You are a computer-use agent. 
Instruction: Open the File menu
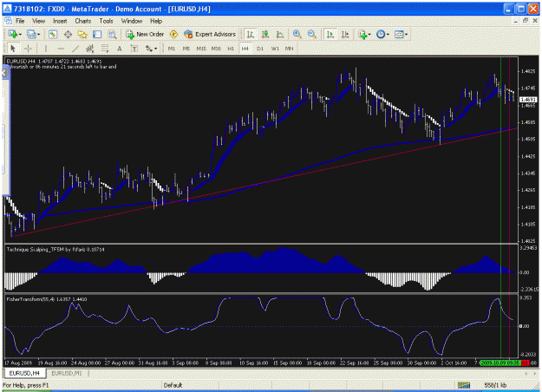(x=20, y=21)
